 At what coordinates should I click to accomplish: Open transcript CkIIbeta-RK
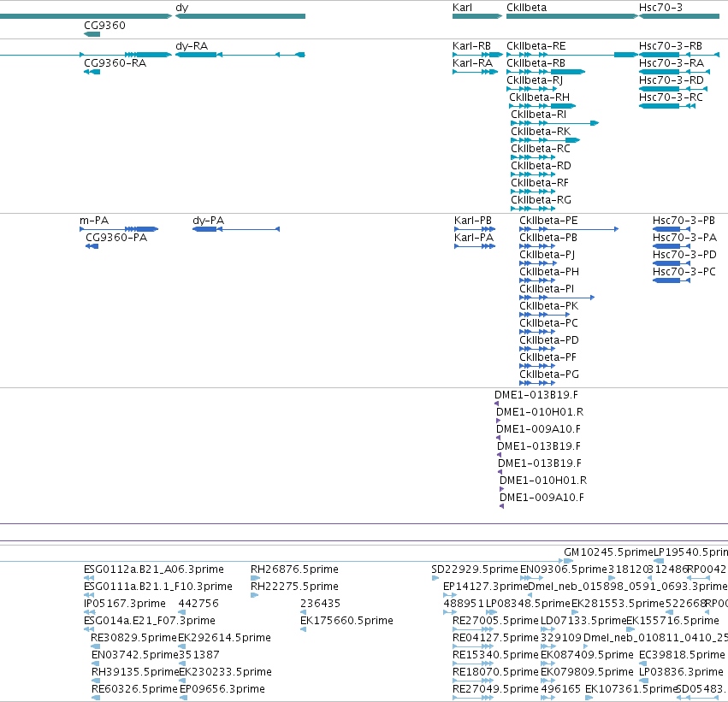click(x=541, y=132)
